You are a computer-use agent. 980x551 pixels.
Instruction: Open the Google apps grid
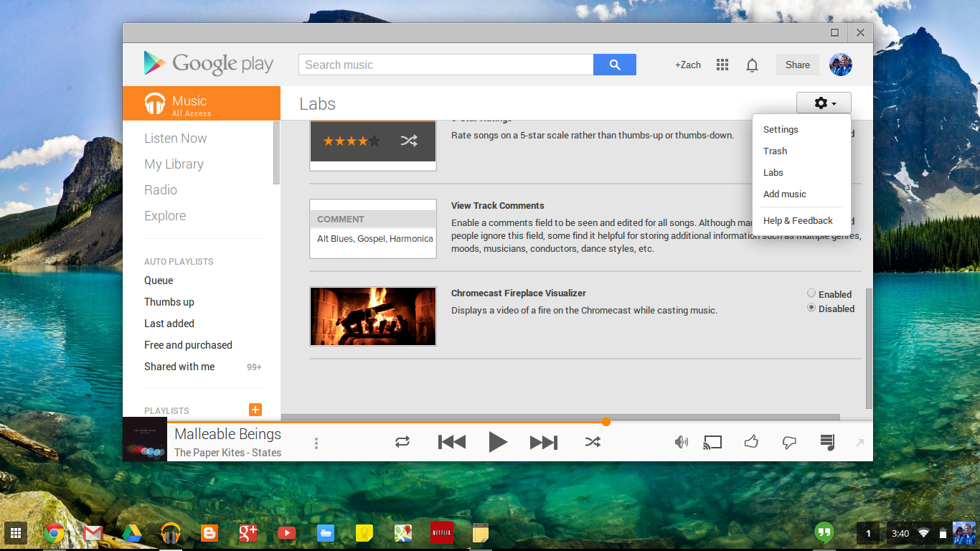722,65
